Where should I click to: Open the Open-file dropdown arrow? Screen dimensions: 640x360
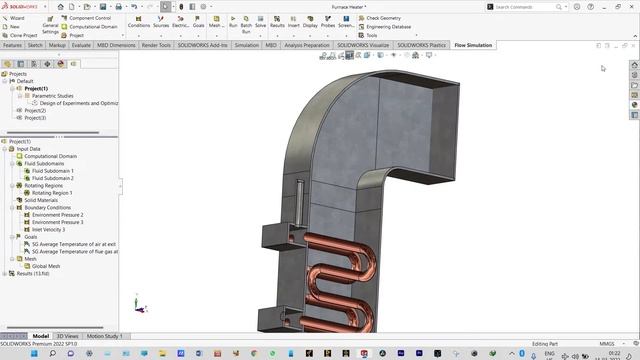tap(94, 7)
